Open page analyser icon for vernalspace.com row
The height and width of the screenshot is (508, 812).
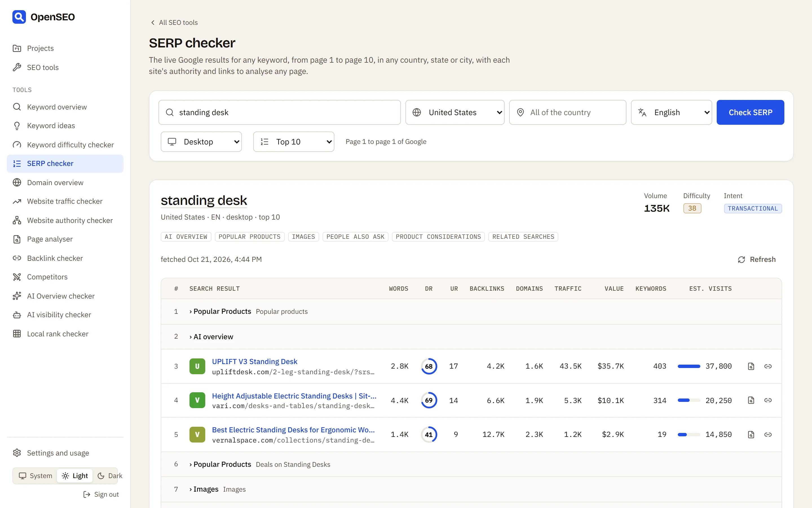tap(751, 434)
